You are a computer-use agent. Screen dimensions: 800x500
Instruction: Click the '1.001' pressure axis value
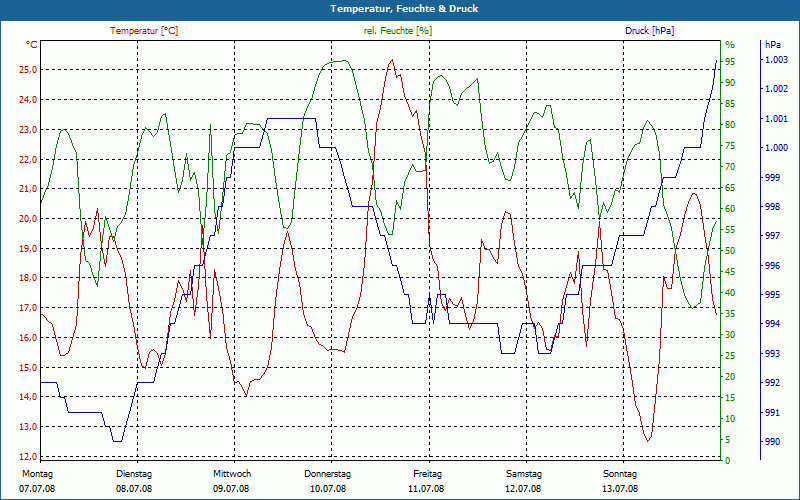(775, 119)
